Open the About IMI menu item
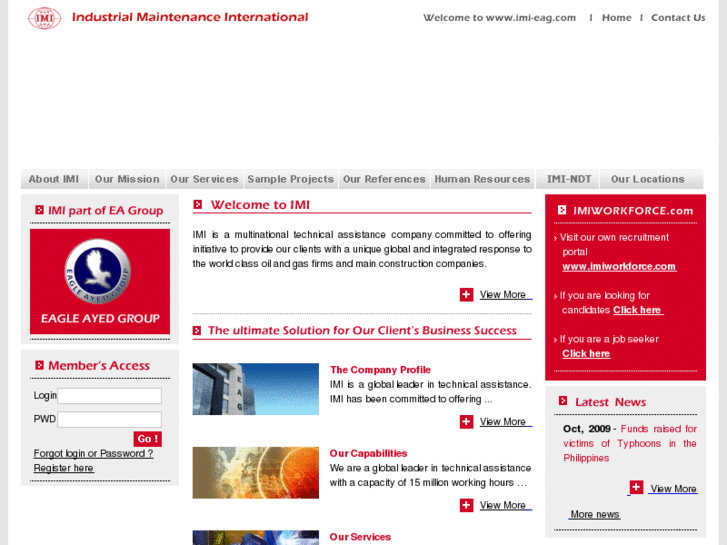Screen dimensions: 727x545 (x=54, y=179)
